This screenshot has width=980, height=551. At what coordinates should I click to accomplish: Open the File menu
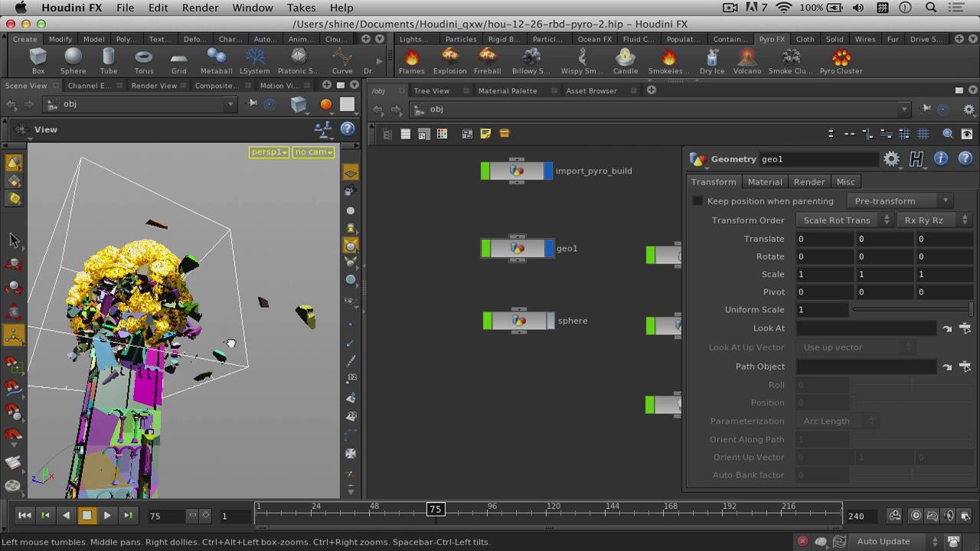coord(125,8)
